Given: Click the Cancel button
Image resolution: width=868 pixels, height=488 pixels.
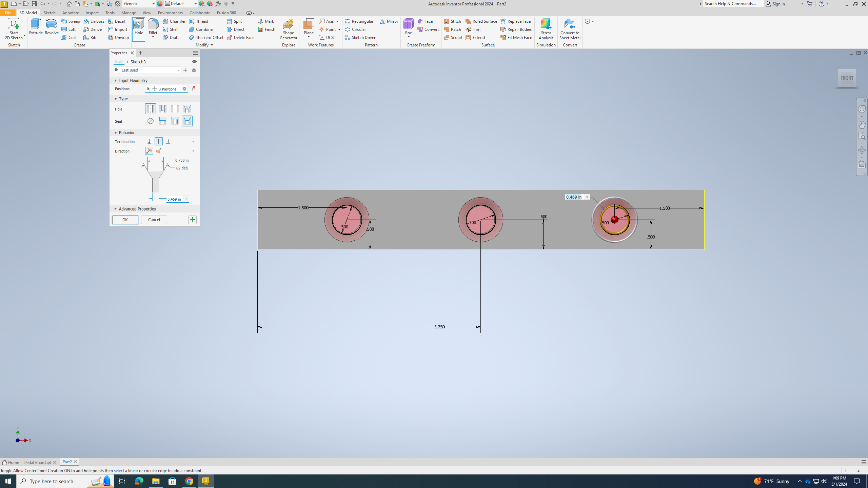Looking at the screenshot, I should (154, 220).
